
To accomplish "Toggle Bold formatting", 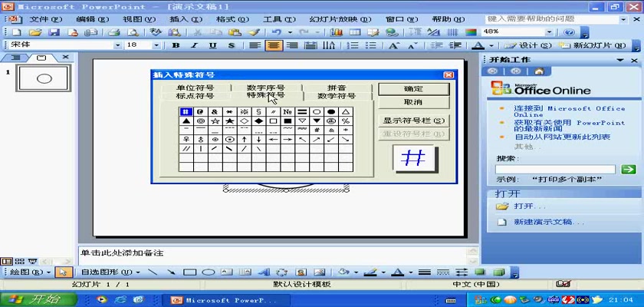I will 176,45.
